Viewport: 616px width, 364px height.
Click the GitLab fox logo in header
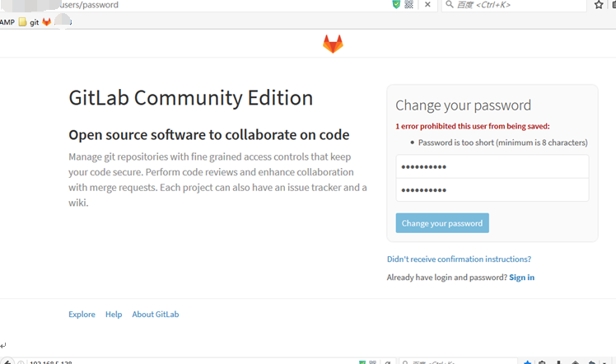pos(333,44)
